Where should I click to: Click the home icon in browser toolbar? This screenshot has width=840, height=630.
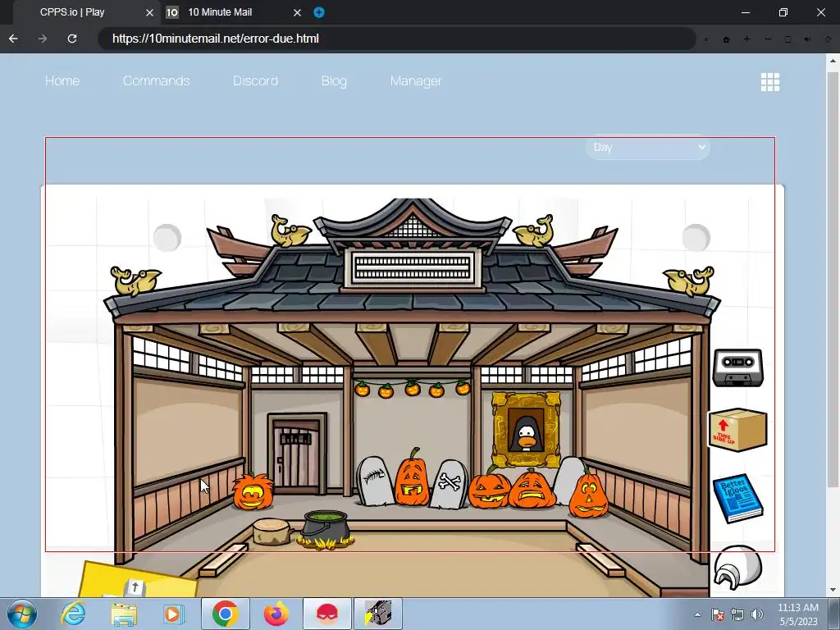pos(727,39)
